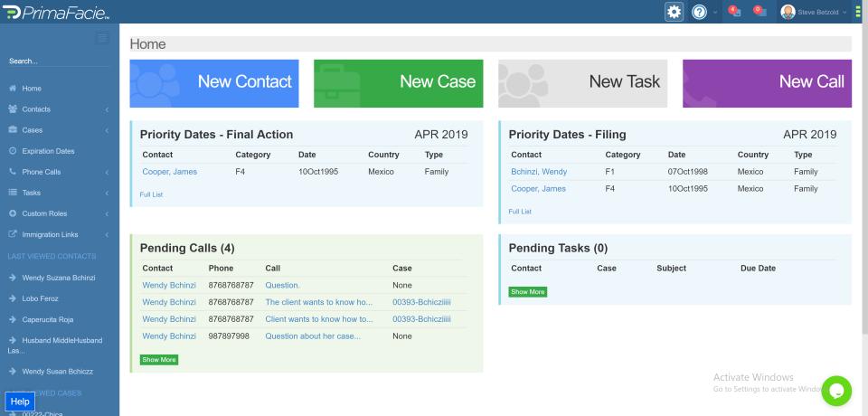Open Steve Betzold user dropdown arrow
The image size is (868, 416).
[x=844, y=12]
